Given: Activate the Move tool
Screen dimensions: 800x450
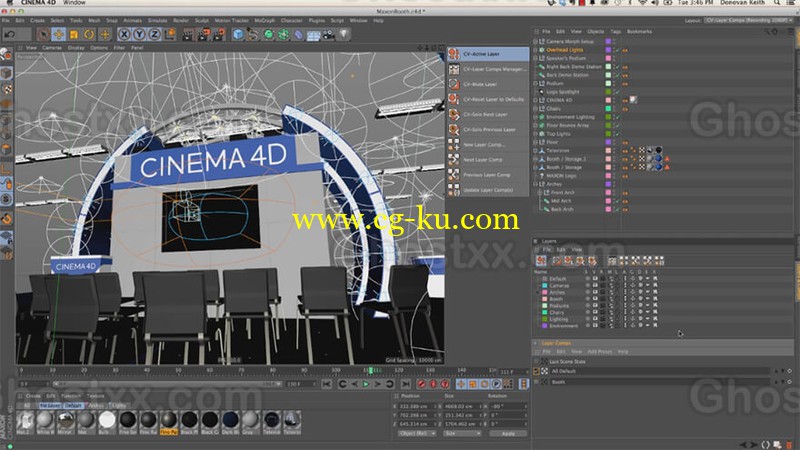Looking at the screenshot, I should tap(59, 34).
